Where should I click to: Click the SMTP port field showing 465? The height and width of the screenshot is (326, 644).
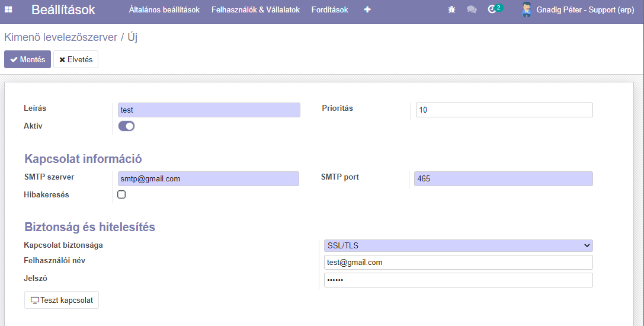click(504, 179)
